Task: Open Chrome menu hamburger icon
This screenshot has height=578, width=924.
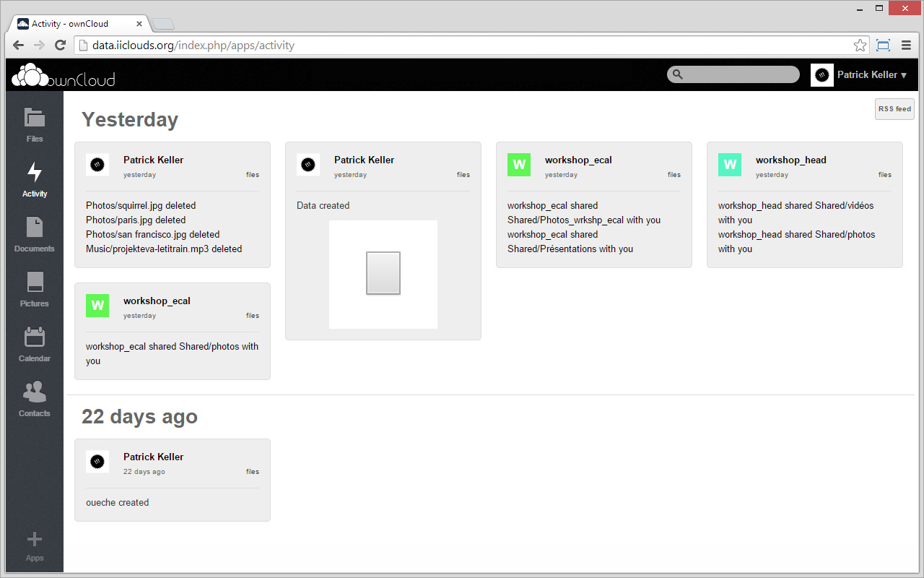Action: (x=906, y=46)
